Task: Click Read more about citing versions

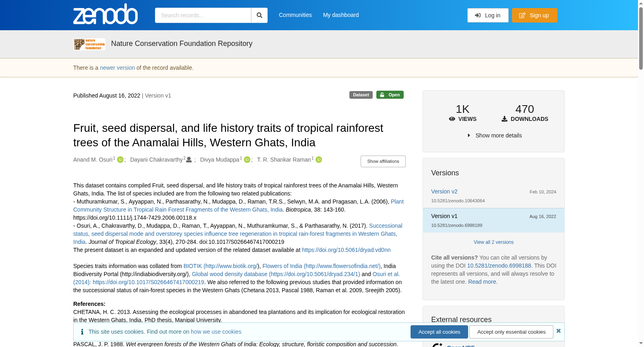Action: [x=482, y=282]
